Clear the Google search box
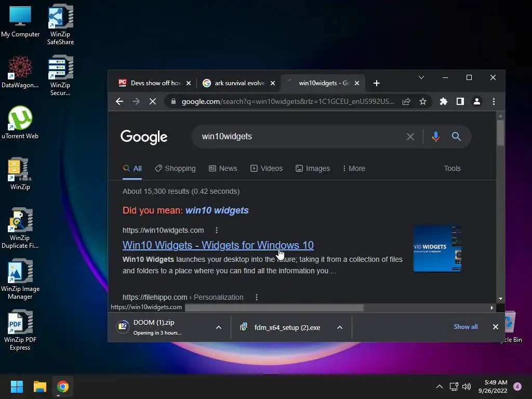Viewport: 532px width, 399px height. tap(410, 137)
